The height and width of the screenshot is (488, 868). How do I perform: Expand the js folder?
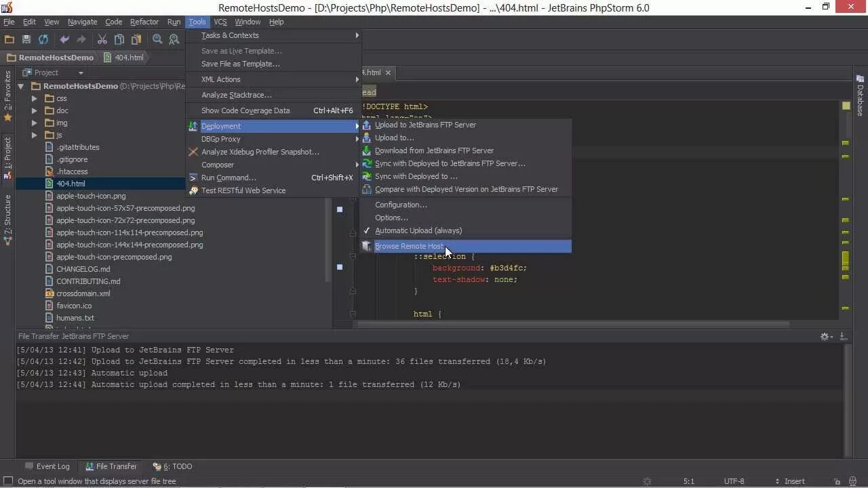click(34, 135)
